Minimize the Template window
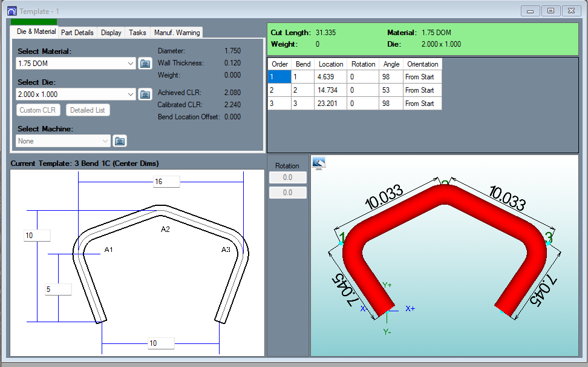 pyautogui.click(x=531, y=11)
